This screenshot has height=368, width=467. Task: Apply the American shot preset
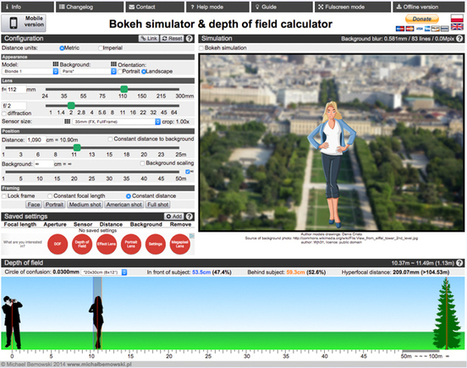124,205
